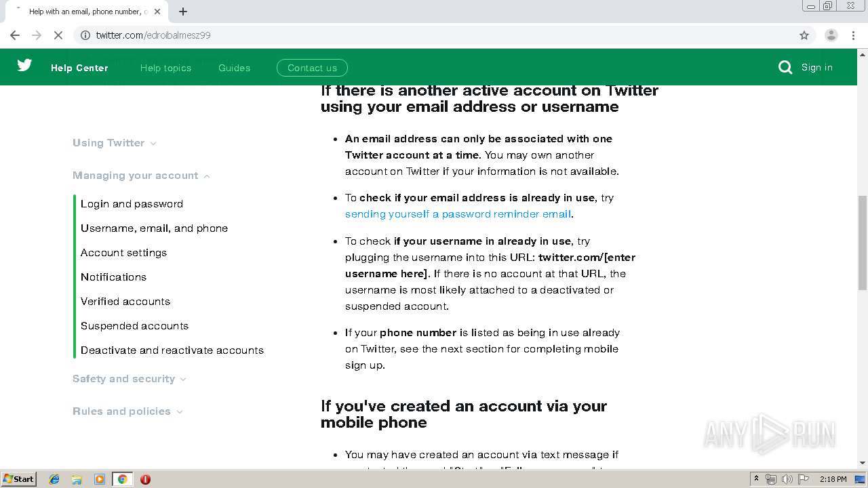Image resolution: width=868 pixels, height=488 pixels.
Task: Open the Opera icon in taskbar
Action: click(x=145, y=479)
